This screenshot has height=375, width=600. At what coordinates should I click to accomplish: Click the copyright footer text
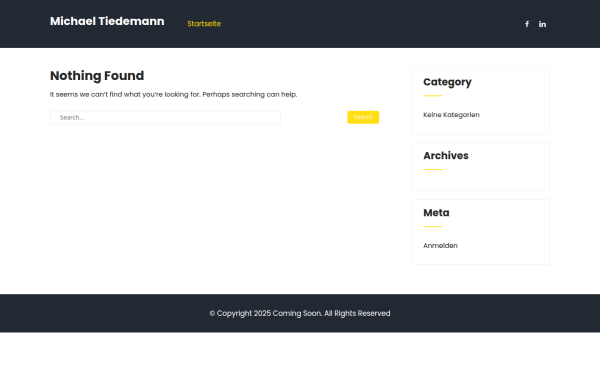point(300,313)
